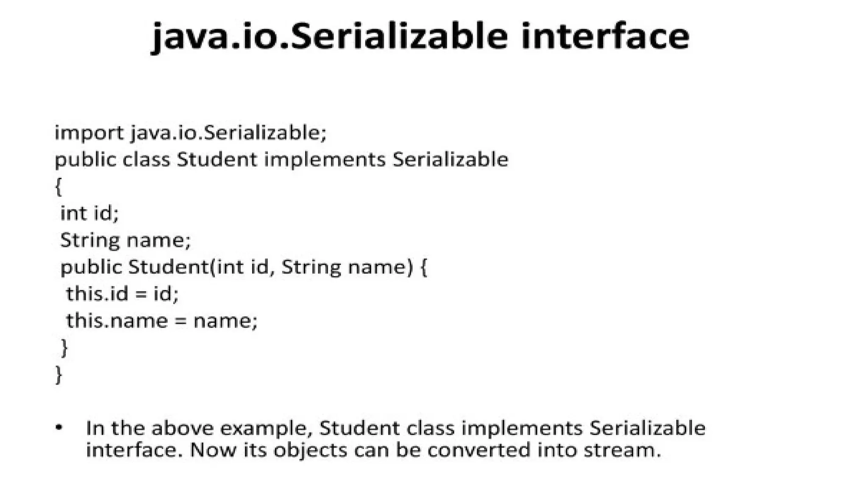Click the sentence "Now its objects can be converted into stream."
Image resolution: width=868 pixels, height=488 pixels.
coord(425,450)
